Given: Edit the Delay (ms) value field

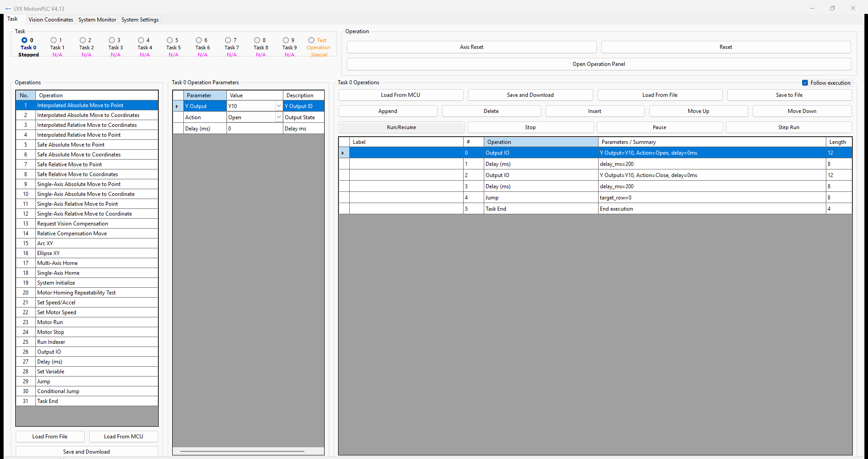Looking at the screenshot, I should (x=255, y=129).
